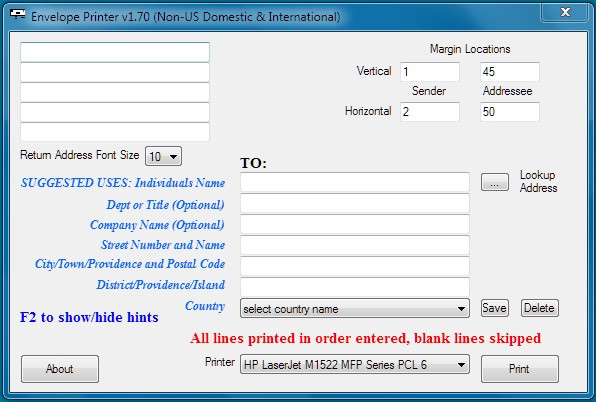Screen dimensions: 596x402
Task: Click the 'TO:' heading
Action: click(254, 163)
